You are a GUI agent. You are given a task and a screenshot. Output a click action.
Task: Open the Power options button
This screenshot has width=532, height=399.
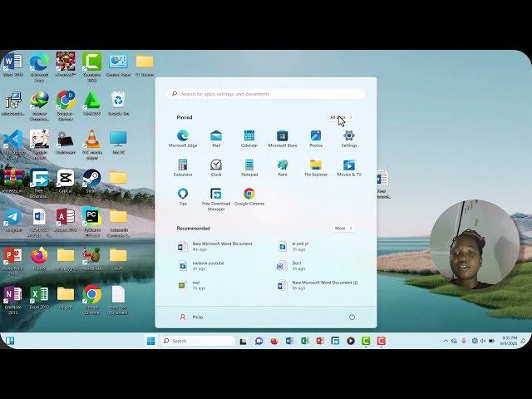pos(352,317)
